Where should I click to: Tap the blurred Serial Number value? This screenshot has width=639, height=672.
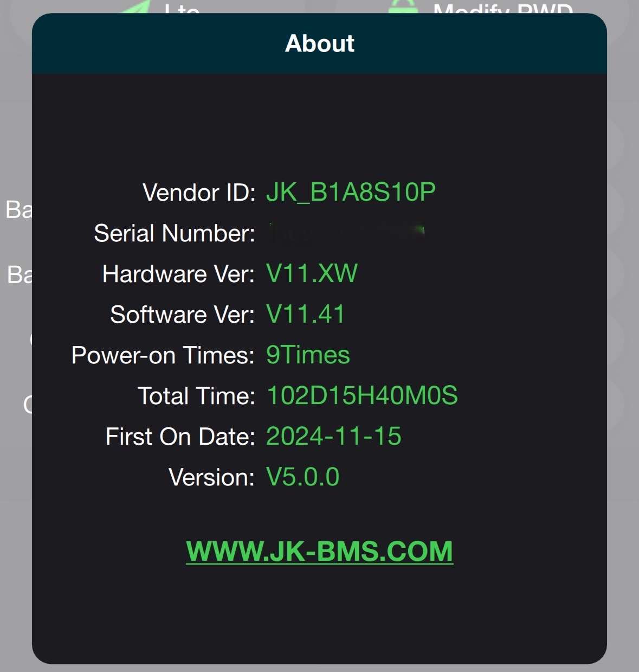click(346, 233)
